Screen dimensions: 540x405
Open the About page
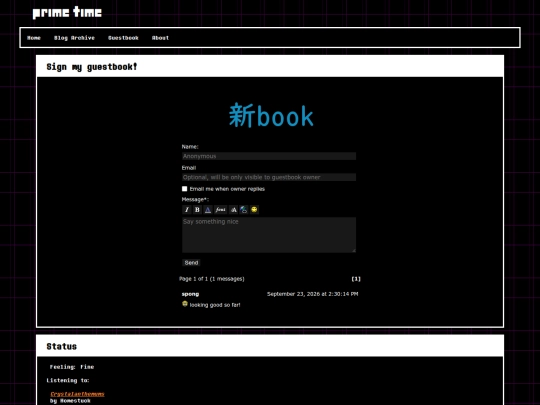pyautogui.click(x=160, y=38)
